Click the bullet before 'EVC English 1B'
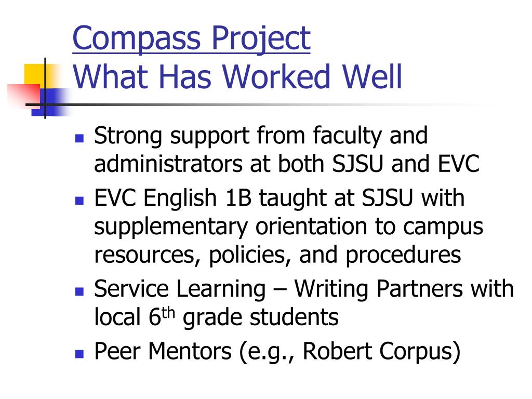 tap(79, 201)
